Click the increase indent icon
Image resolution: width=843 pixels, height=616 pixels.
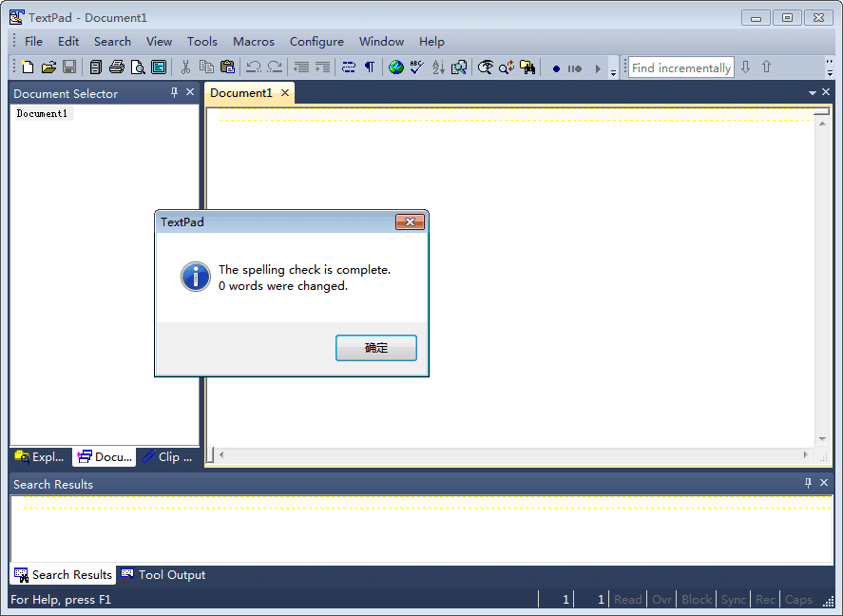(322, 67)
